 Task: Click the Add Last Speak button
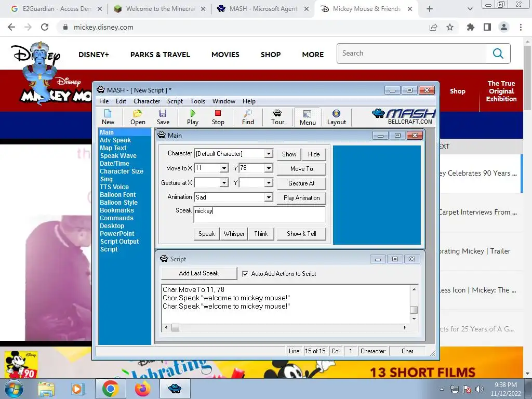[x=199, y=273]
